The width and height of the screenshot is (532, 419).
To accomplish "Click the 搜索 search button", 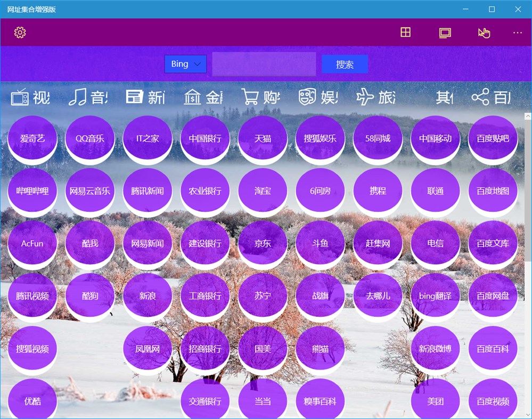I will (345, 64).
